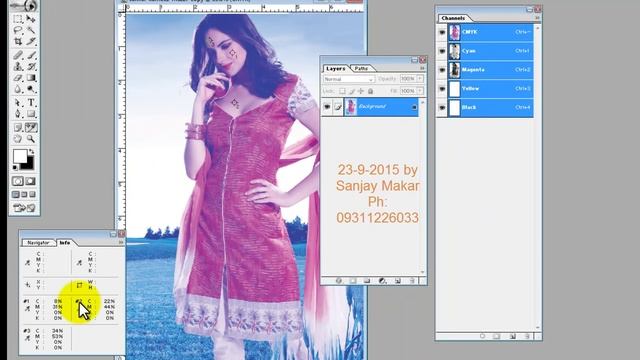640x360 pixels.
Task: Open second color readout eyedropper options in Info
Action: 79,263
